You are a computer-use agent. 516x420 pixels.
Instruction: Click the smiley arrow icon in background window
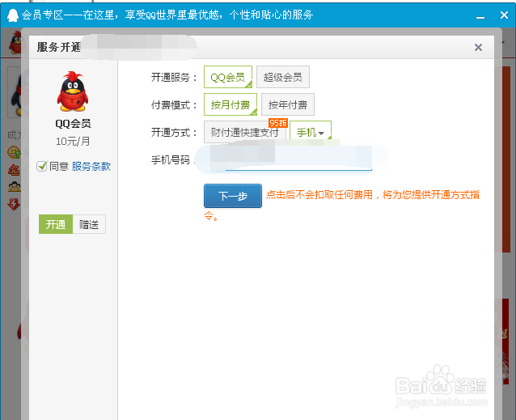(14, 152)
